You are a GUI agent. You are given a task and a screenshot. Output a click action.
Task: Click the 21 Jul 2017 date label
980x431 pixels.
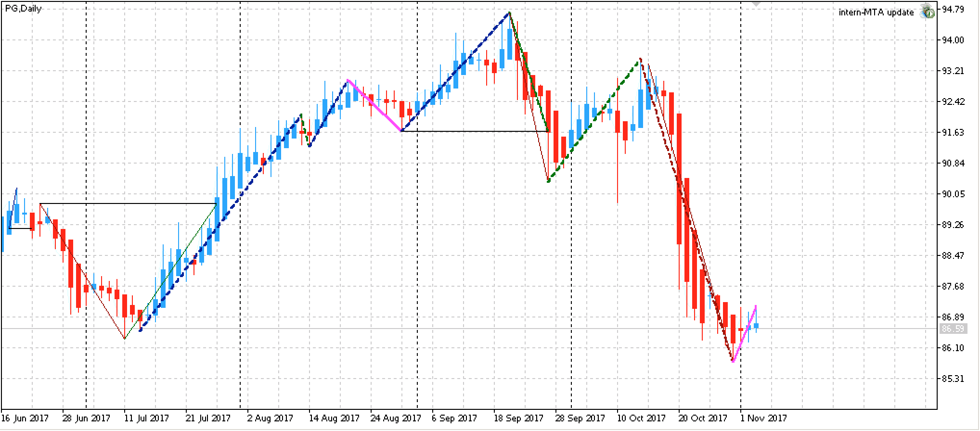[x=208, y=418]
